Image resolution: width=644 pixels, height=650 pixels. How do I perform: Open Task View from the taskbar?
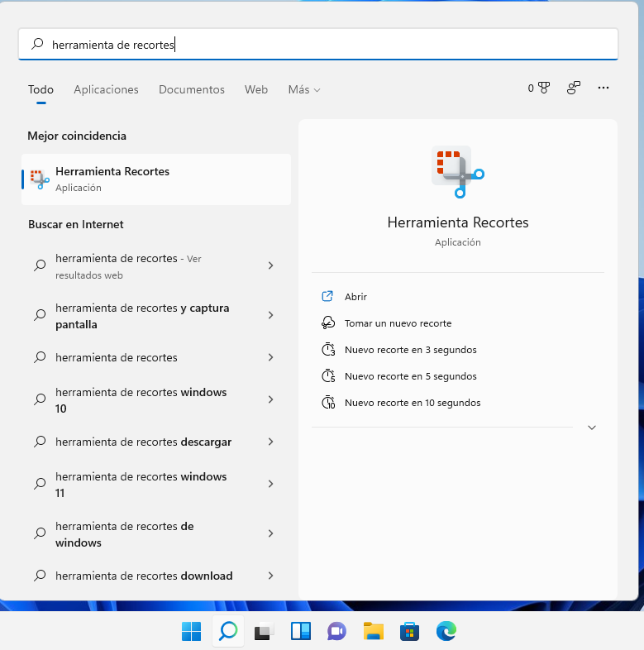click(264, 631)
